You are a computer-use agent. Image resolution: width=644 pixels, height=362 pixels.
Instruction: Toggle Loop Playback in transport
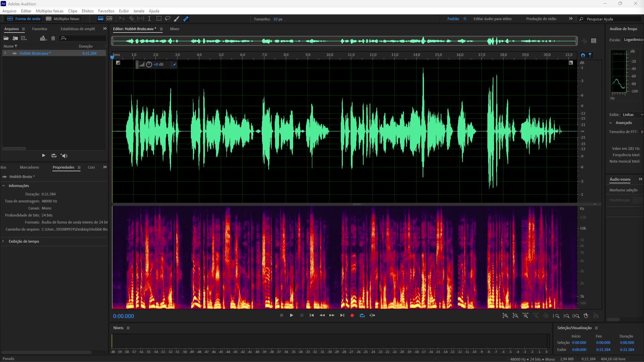coord(362,315)
